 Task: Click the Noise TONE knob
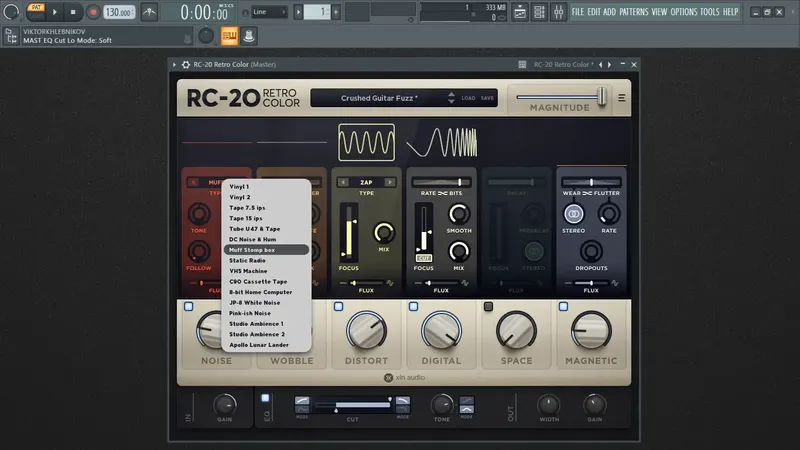(x=199, y=214)
